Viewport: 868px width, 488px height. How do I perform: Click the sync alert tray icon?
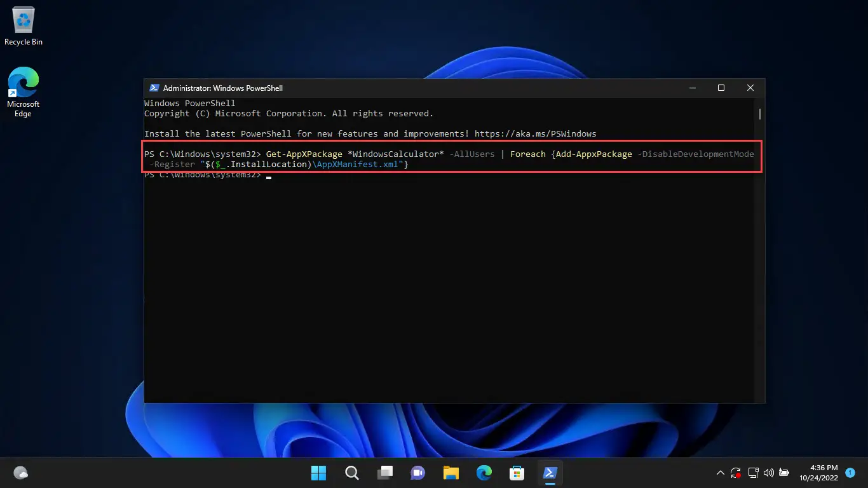736,473
